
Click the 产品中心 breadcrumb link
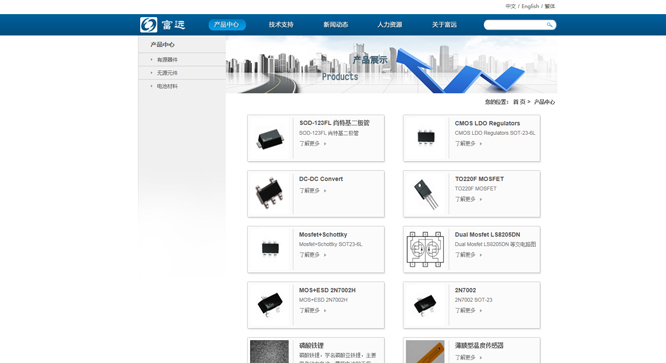click(544, 102)
